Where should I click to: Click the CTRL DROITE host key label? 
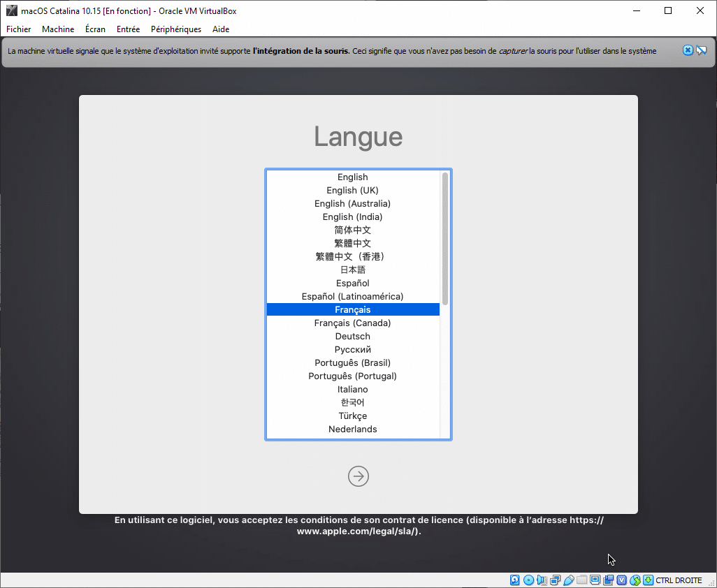(679, 580)
